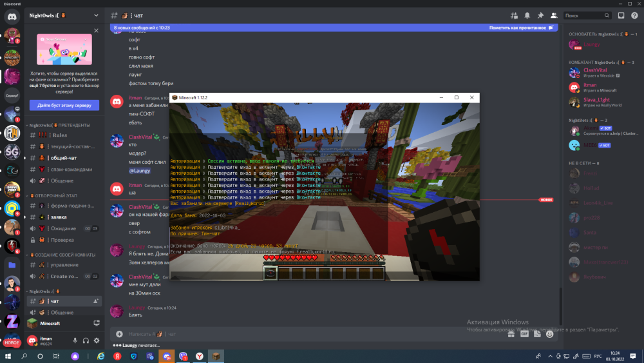The image size is (644, 363).
Task: Open the Сервер server icon
Action: click(x=12, y=95)
